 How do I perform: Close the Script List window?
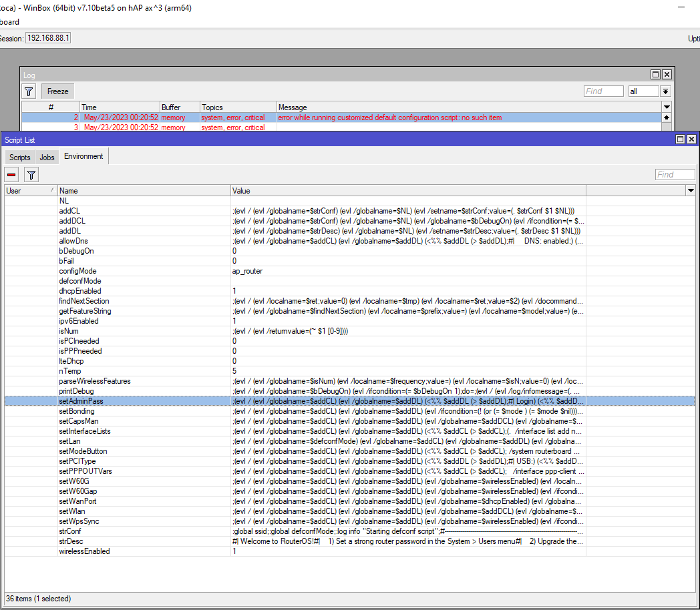[x=691, y=139]
